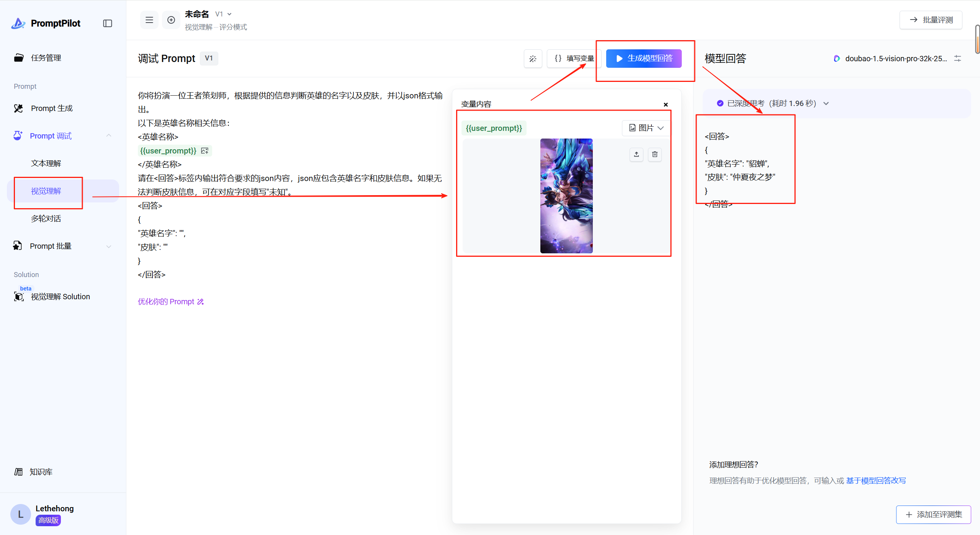Viewport: 980px width, 535px height.
Task: Upload a new image for variable
Action: [x=636, y=154]
